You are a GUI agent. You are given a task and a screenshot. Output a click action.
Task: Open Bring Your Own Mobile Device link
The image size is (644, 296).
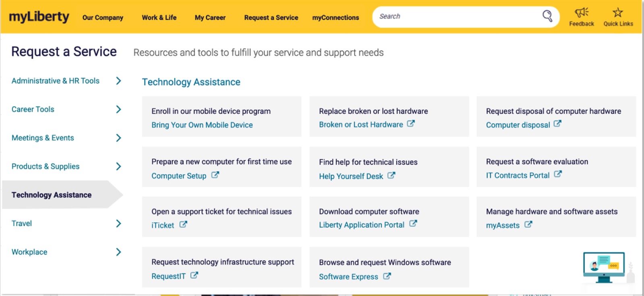click(202, 125)
